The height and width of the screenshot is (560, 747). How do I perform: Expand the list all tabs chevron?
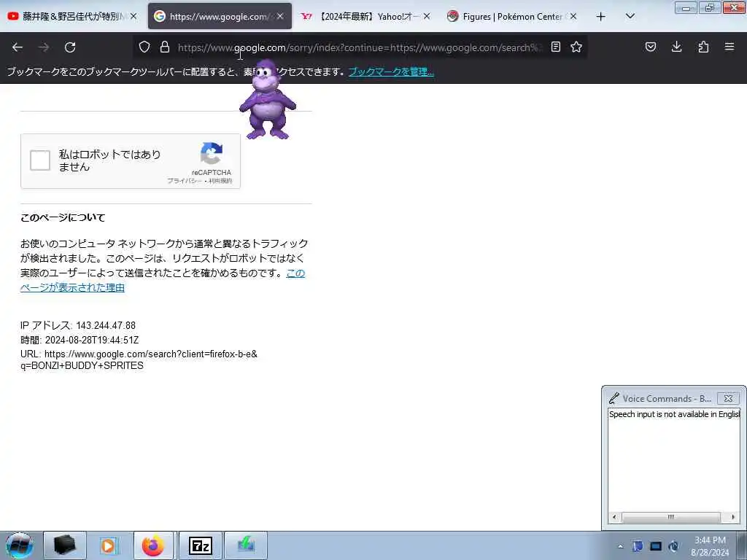(630, 16)
